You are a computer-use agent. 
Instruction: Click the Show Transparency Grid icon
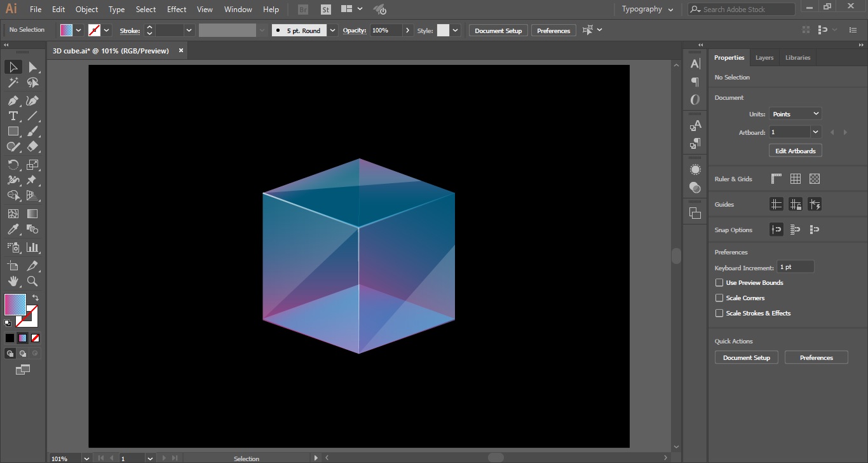[x=815, y=179]
